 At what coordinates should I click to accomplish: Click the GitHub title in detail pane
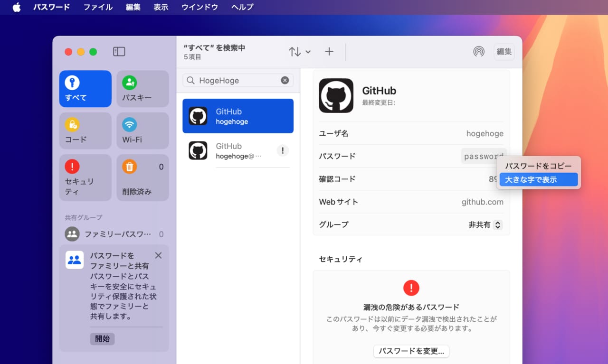point(379,91)
